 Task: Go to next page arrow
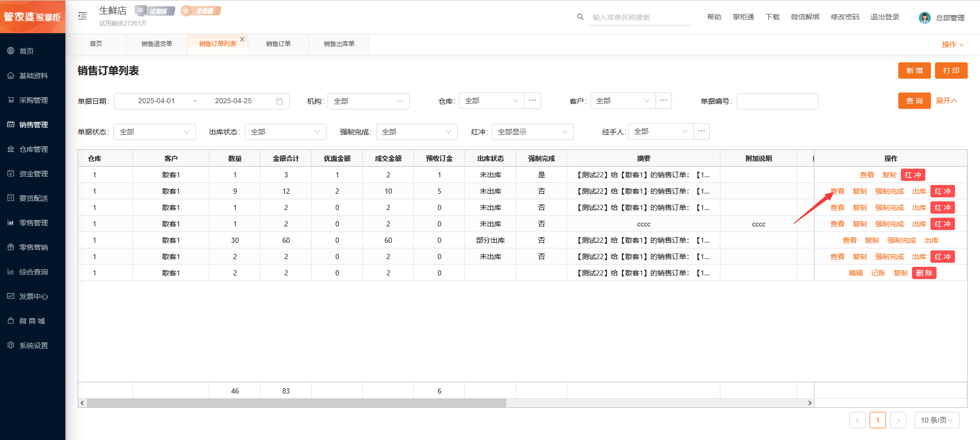click(898, 421)
